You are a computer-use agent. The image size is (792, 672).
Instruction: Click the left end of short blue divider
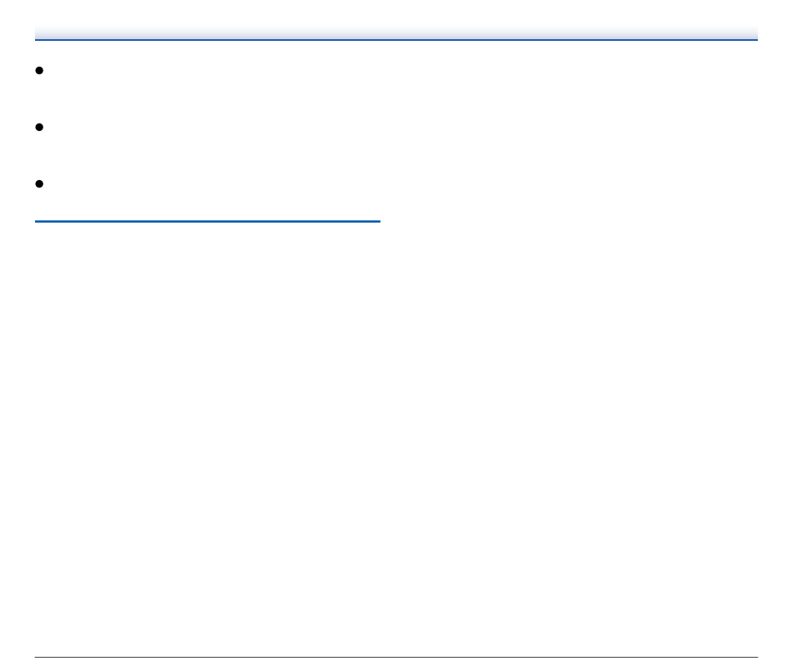(37, 221)
